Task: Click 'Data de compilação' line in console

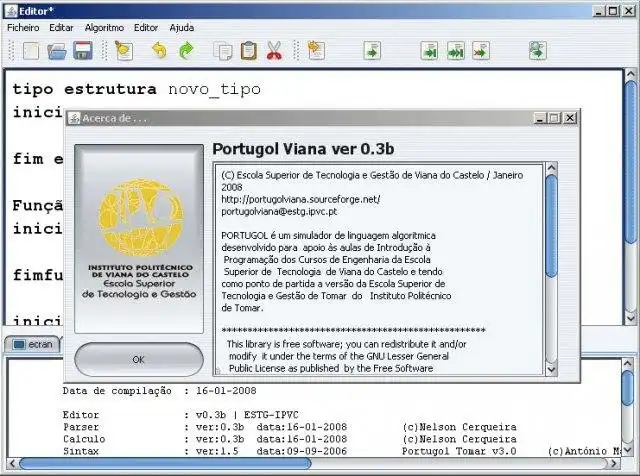Action: (160, 391)
